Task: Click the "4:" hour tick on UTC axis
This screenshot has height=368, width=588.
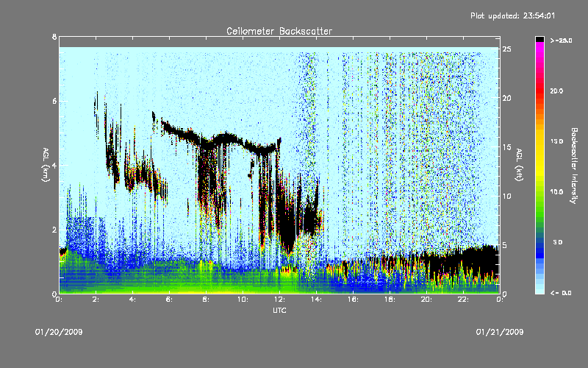Action: [x=133, y=300]
